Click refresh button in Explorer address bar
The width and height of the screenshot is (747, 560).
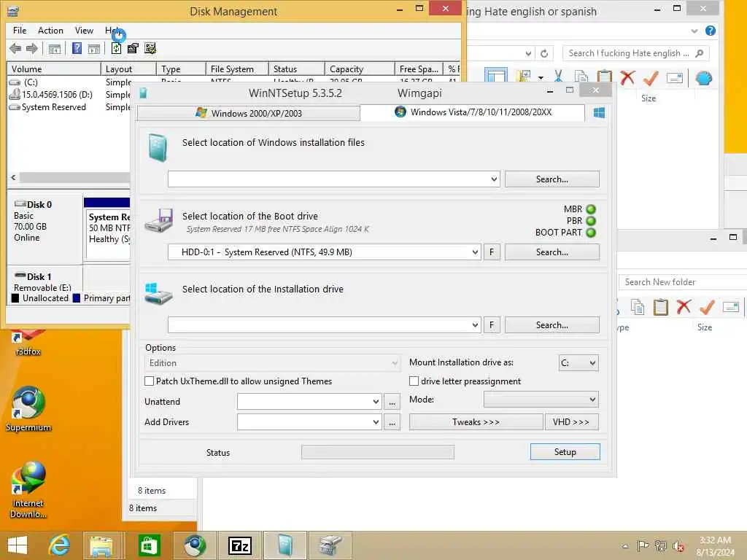(544, 53)
